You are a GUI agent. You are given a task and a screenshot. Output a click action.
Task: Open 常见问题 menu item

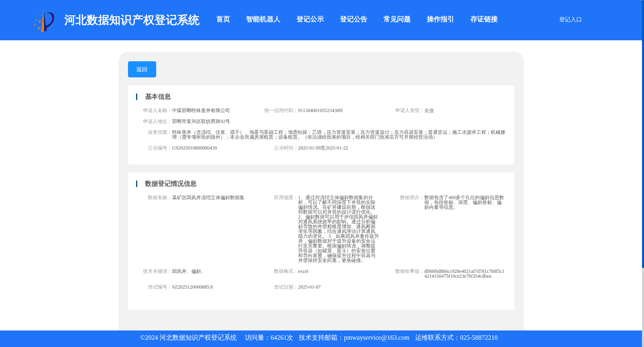(x=397, y=19)
